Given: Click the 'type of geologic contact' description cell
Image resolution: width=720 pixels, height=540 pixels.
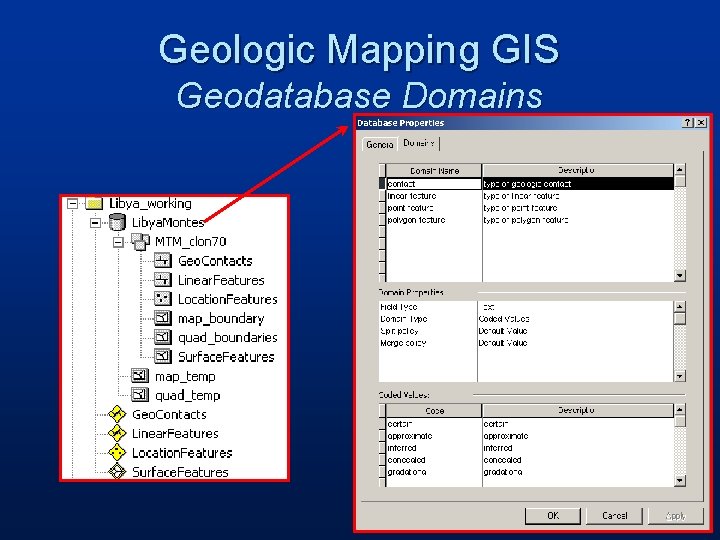Looking at the screenshot, I should click(x=578, y=184).
